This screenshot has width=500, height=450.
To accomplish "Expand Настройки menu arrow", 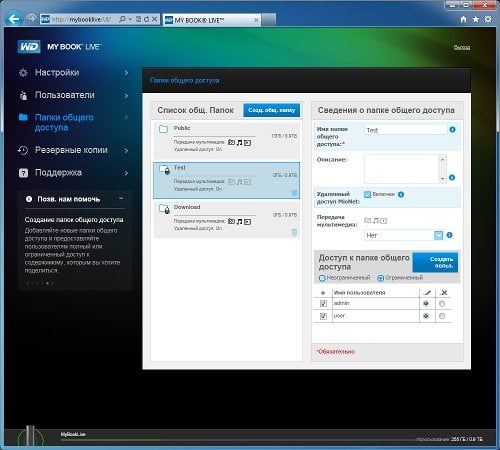I will point(126,73).
